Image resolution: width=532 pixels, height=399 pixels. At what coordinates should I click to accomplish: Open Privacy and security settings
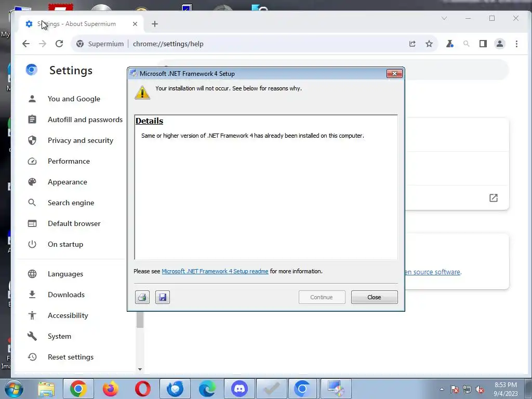81,140
